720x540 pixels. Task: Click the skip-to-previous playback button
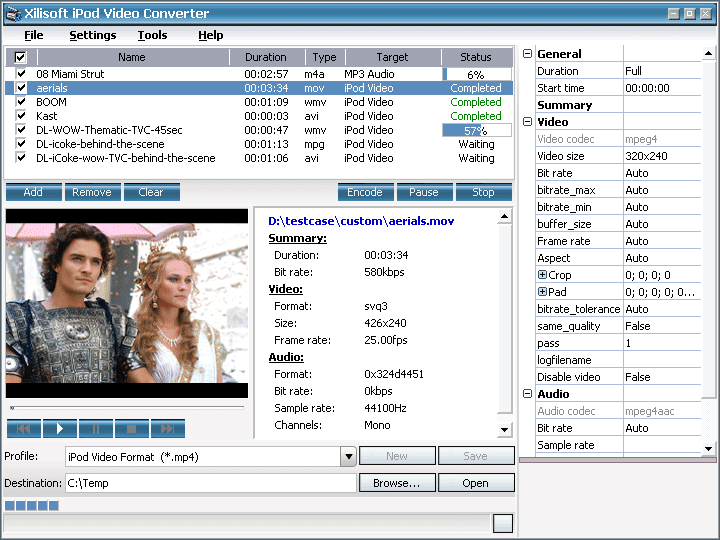coord(24,429)
